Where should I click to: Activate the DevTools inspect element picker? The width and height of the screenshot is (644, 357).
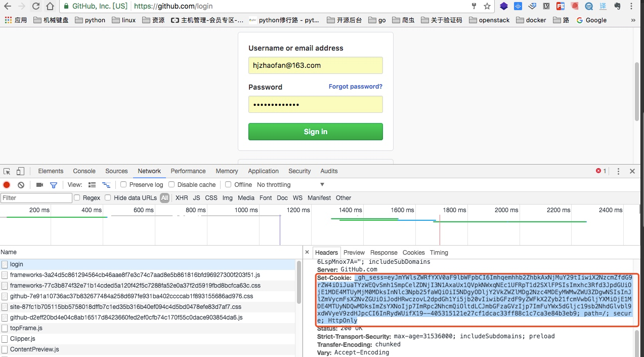[x=8, y=171]
